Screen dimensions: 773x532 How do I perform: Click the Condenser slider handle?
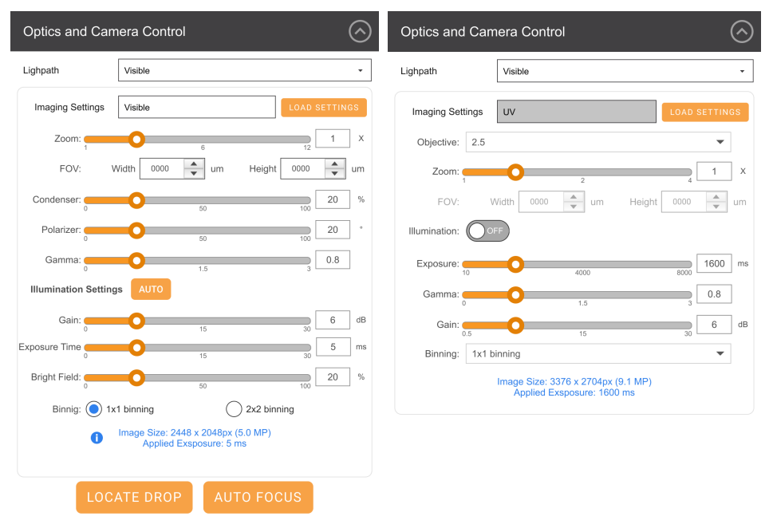[136, 199]
